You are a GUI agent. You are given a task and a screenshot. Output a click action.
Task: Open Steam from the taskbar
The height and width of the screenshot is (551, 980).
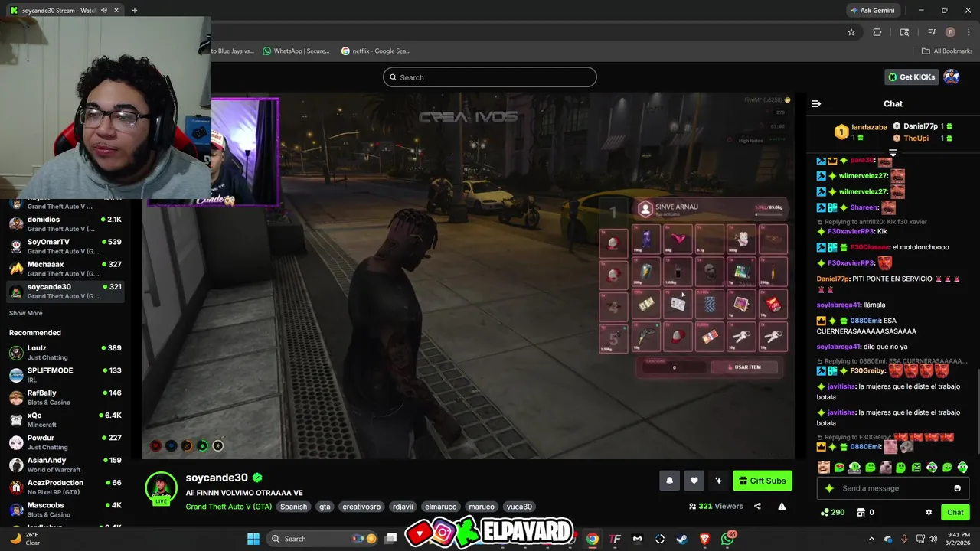[681, 539]
